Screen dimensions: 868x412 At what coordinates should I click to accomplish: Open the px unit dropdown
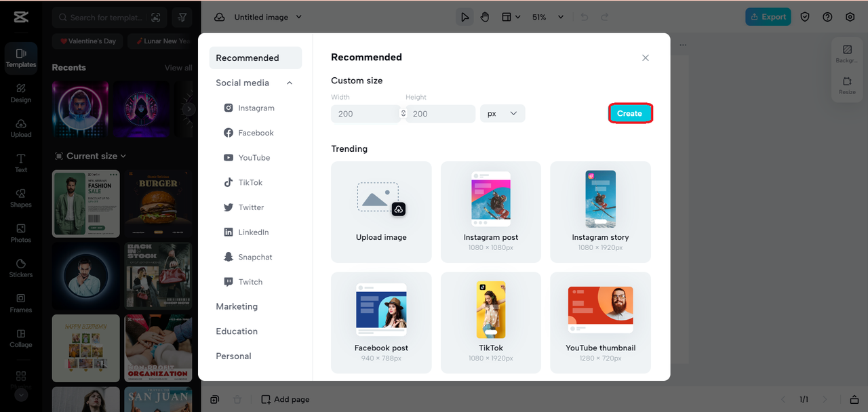click(502, 114)
